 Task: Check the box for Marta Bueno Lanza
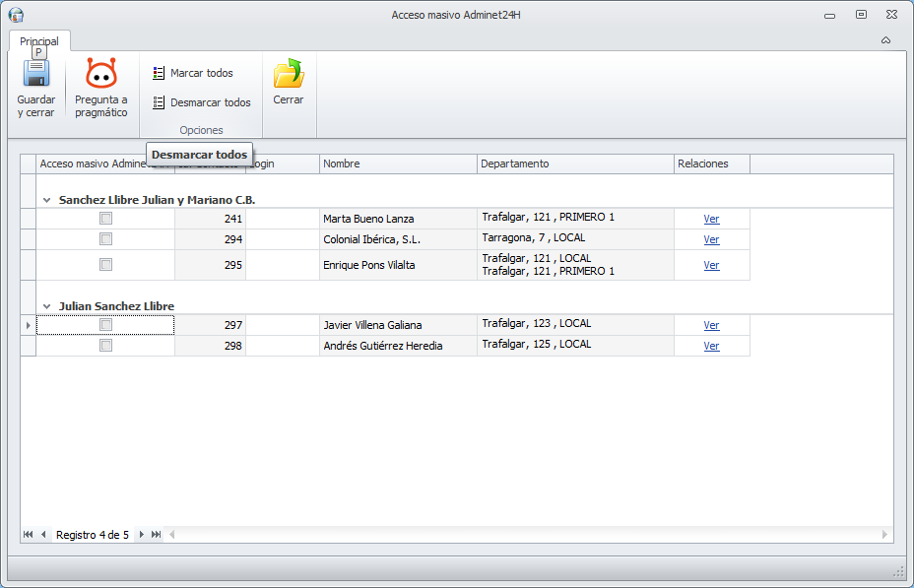(x=105, y=219)
